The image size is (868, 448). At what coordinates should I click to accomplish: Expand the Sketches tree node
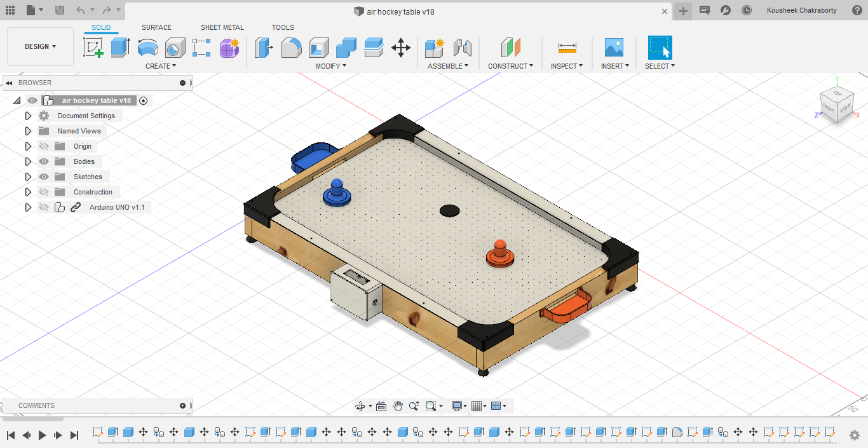coord(28,177)
